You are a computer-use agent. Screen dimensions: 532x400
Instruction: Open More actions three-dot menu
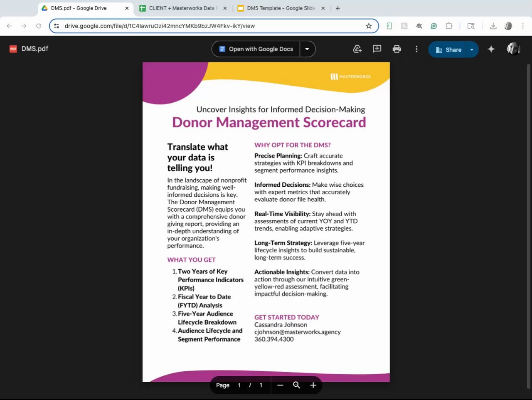tap(416, 49)
